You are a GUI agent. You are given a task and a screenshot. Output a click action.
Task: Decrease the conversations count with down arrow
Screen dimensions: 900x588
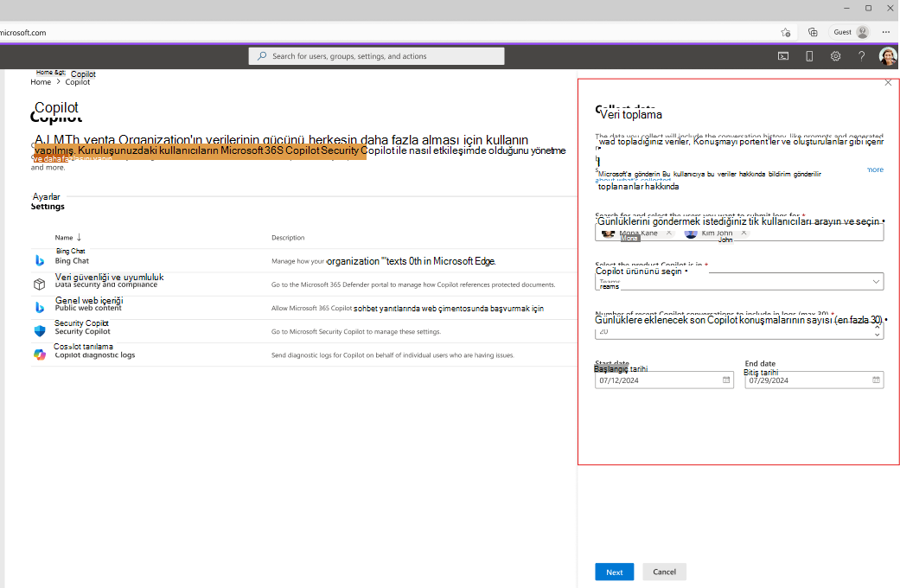tap(877, 335)
